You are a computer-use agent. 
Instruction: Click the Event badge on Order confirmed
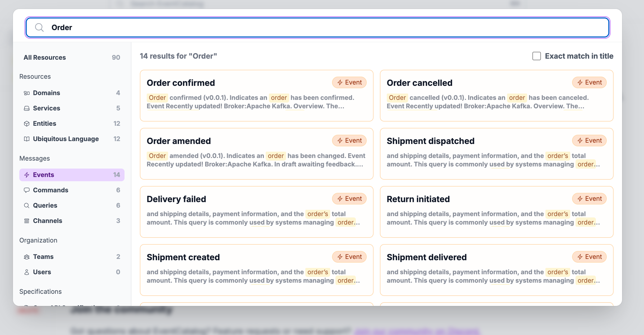click(x=349, y=82)
